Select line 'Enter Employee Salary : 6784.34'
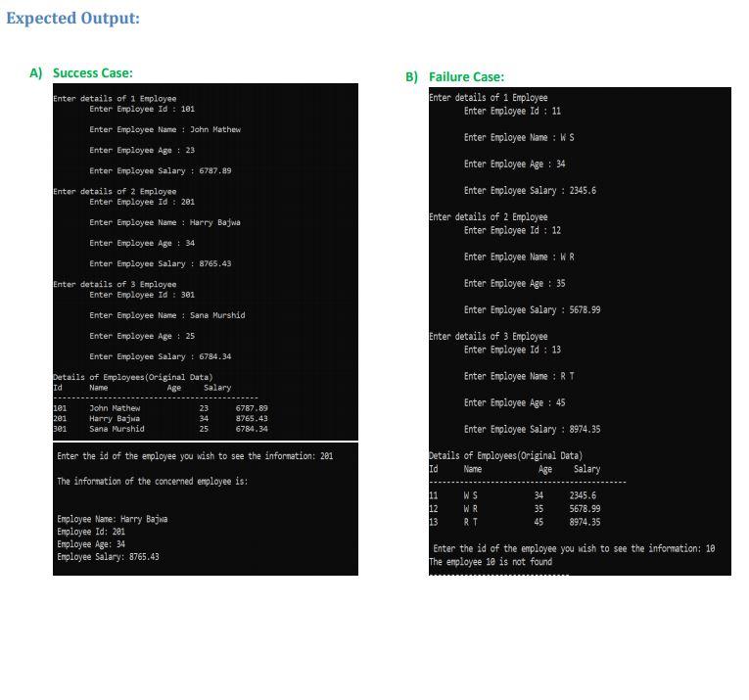The height and width of the screenshot is (700, 749). (x=160, y=356)
